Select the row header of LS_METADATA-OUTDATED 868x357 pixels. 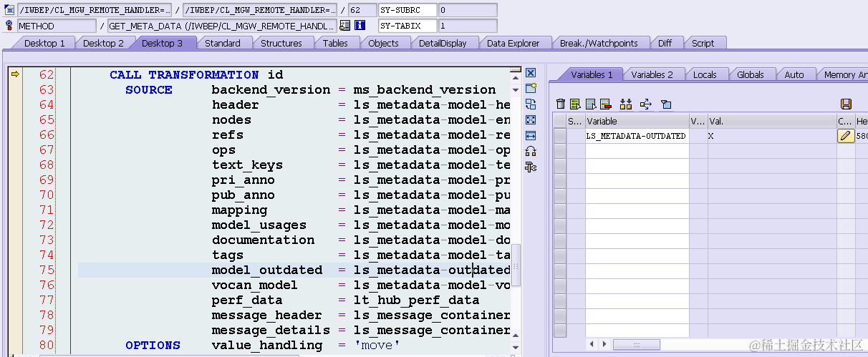(559, 135)
